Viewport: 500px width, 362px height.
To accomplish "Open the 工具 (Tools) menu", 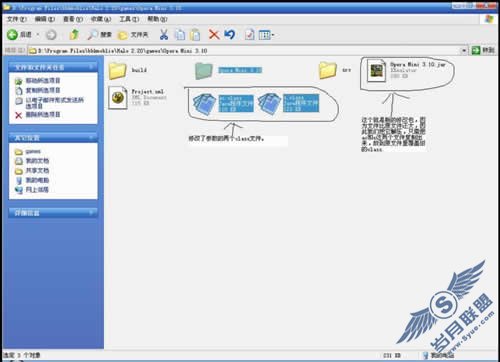I will pyautogui.click(x=129, y=19).
